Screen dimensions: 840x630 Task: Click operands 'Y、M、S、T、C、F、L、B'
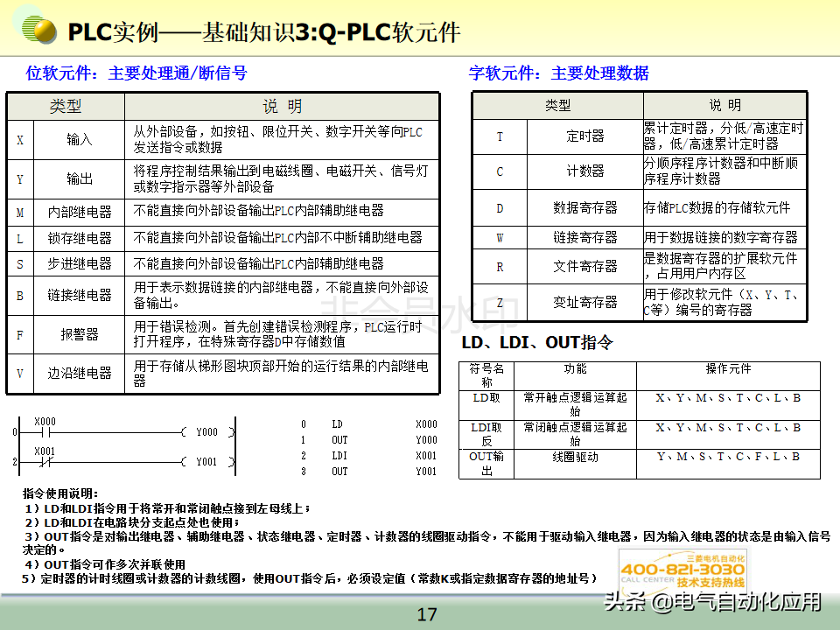[x=729, y=457]
